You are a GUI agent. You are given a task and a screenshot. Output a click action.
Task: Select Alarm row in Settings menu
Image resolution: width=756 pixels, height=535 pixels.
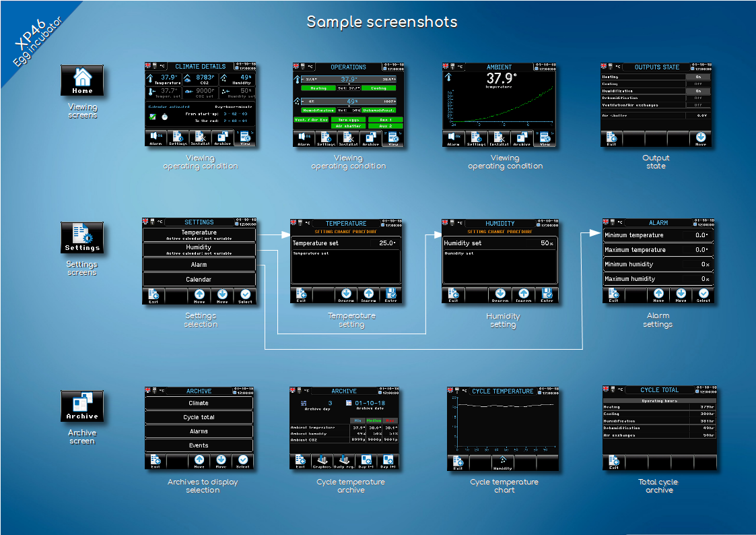pyautogui.click(x=199, y=264)
